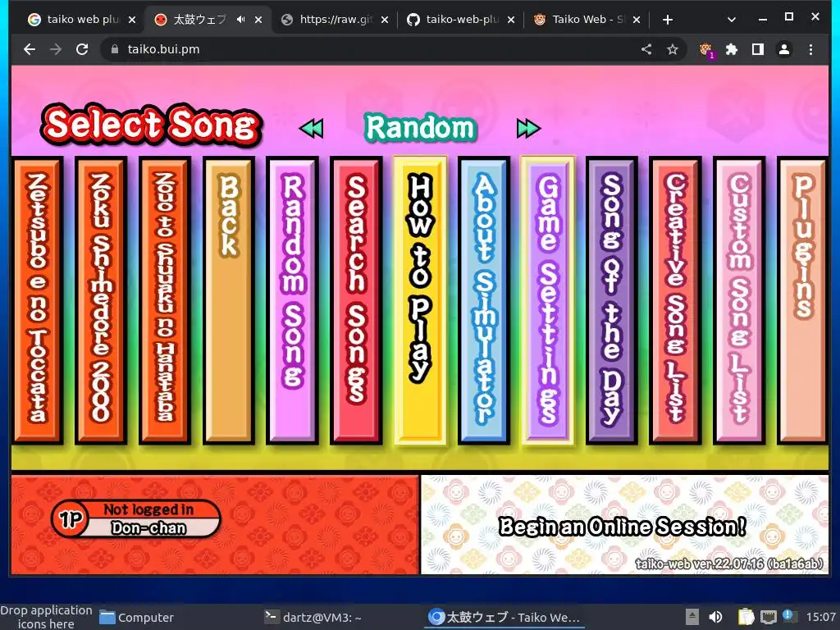This screenshot has width=840, height=630.
Task: Click the browser forward arrow
Action: point(56,49)
